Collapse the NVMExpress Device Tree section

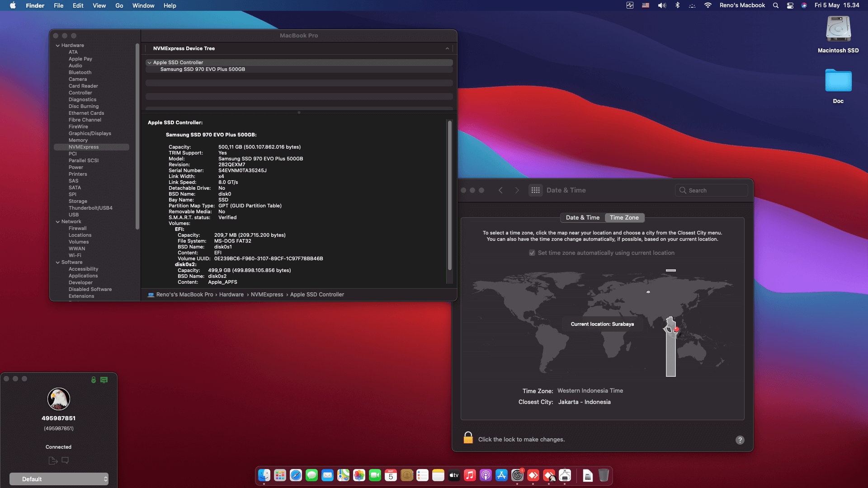(447, 48)
